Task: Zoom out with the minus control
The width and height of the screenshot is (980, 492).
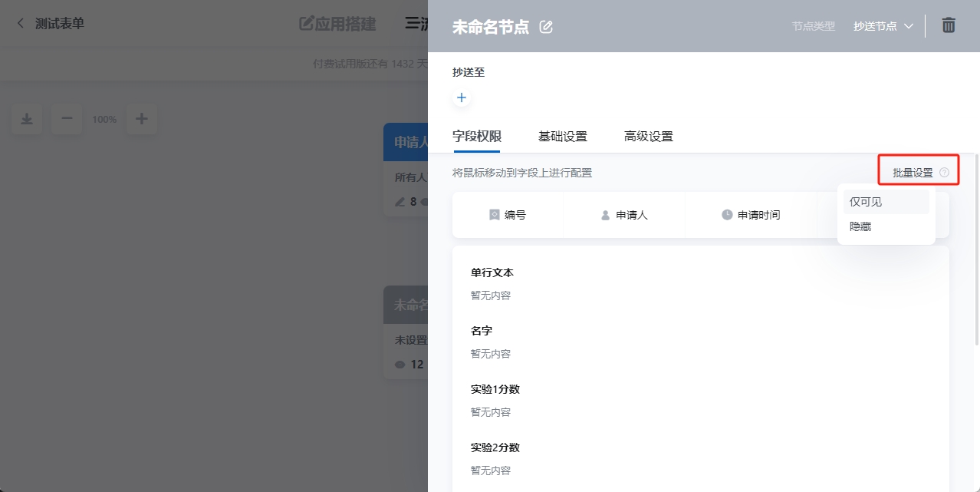Action: pyautogui.click(x=66, y=119)
